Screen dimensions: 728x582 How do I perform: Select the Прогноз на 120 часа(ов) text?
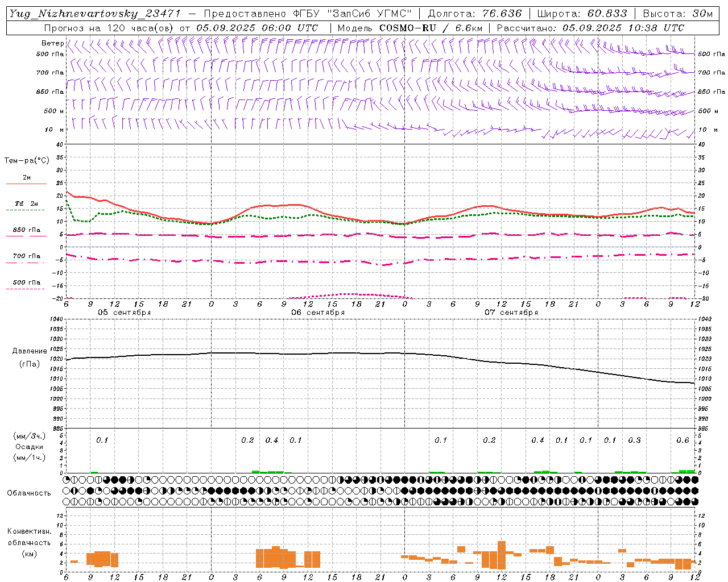tap(110, 28)
